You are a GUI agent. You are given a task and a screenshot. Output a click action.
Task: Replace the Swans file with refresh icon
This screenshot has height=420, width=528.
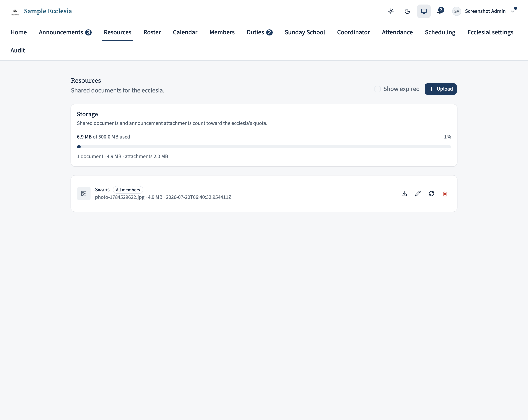tap(431, 194)
